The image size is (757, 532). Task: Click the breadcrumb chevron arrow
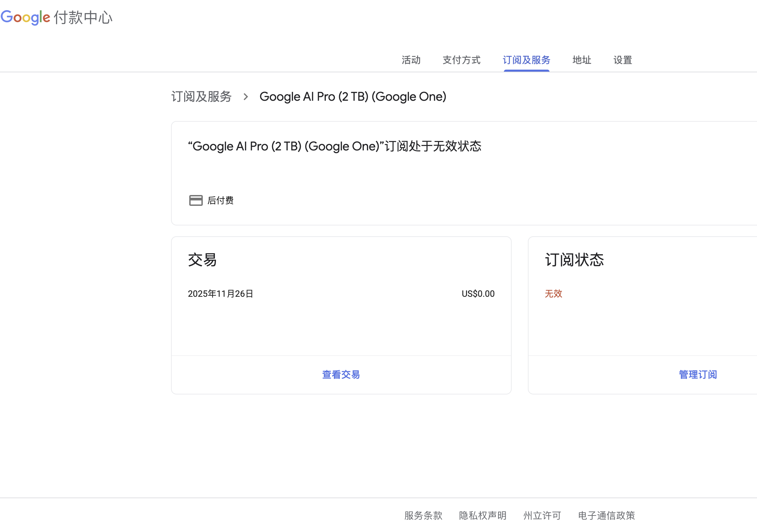[x=246, y=97]
